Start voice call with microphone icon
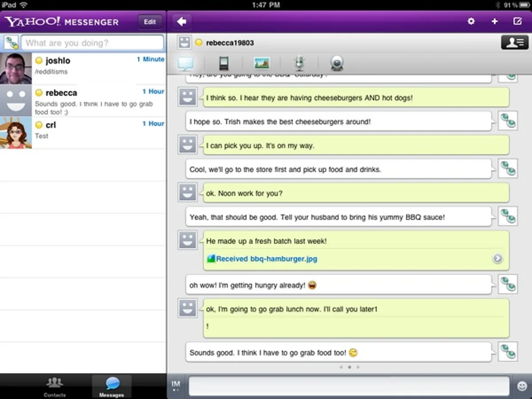 tap(300, 63)
